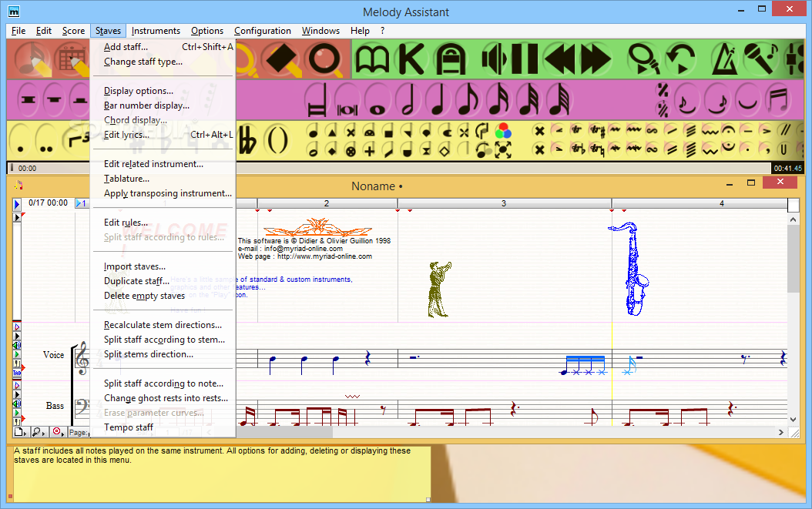
Task: Select the thirty-second note duration
Action: (x=528, y=100)
